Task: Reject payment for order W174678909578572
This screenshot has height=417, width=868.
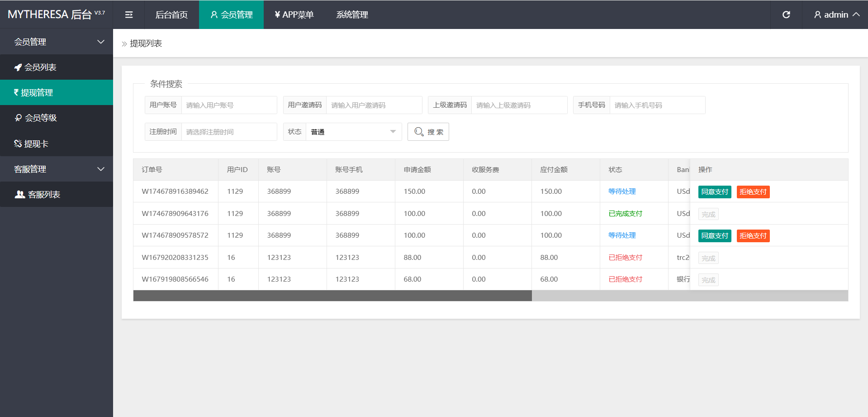Action: 753,236
